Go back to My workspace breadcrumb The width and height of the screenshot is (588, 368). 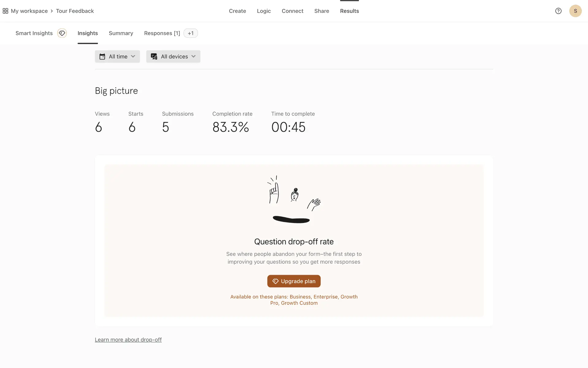[29, 11]
